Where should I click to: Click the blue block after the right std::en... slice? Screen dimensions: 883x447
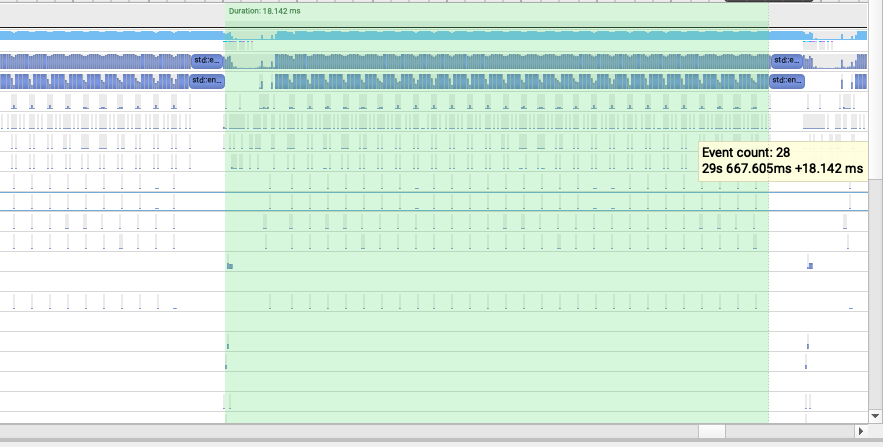point(860,82)
